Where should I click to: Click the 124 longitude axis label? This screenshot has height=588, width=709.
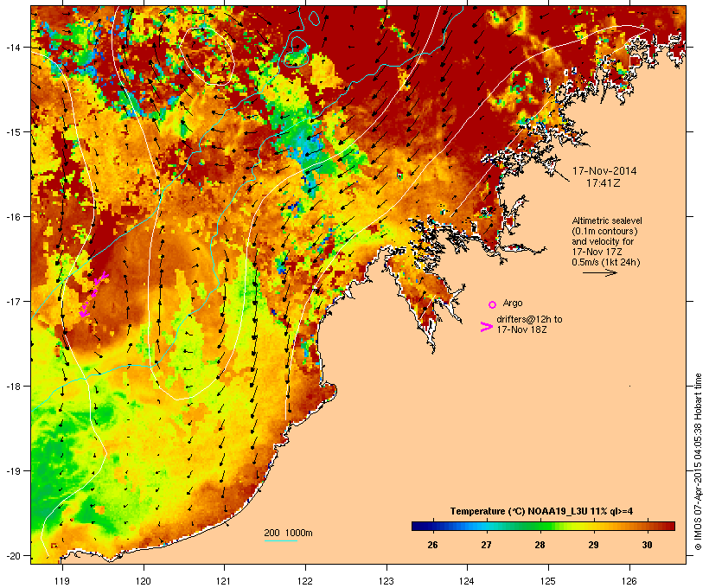[x=467, y=581]
